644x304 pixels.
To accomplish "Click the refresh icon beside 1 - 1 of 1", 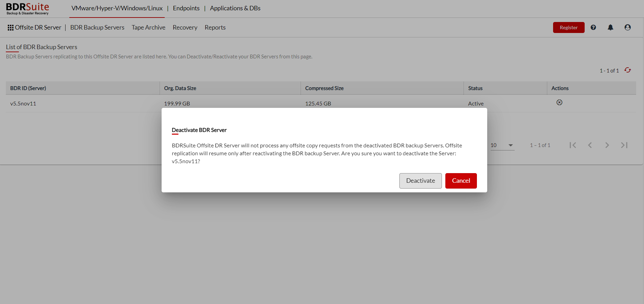I will [x=628, y=70].
